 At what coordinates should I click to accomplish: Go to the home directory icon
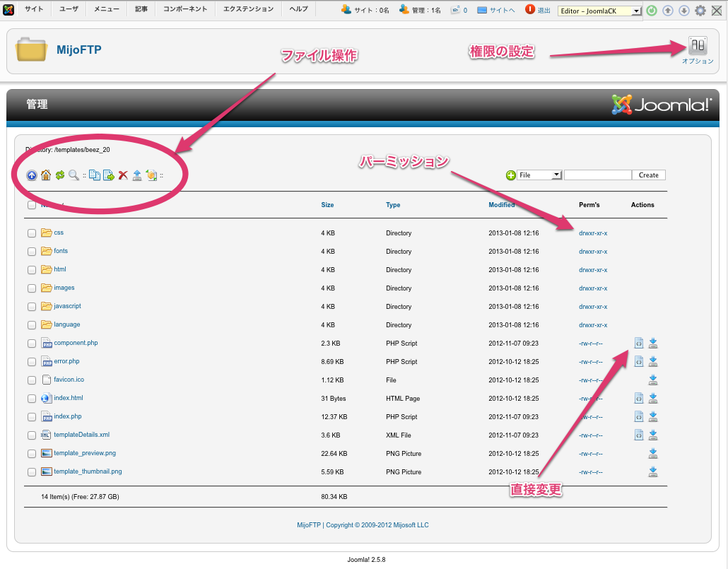pos(46,175)
